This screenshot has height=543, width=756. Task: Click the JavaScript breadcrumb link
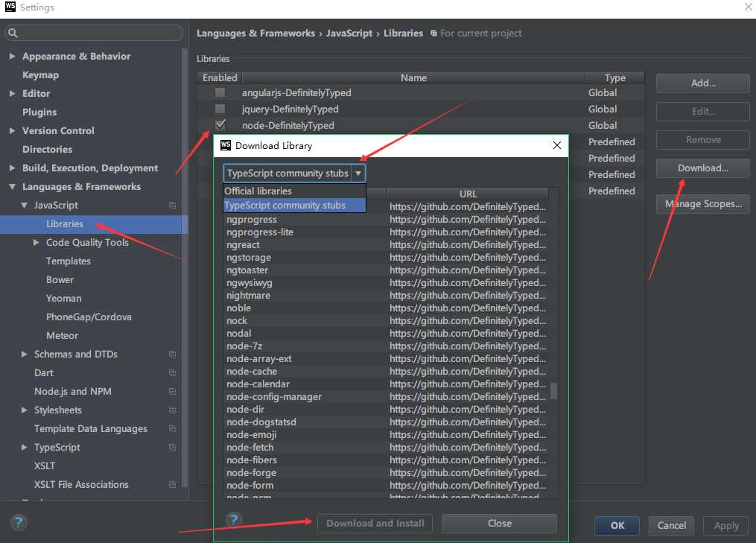click(349, 34)
